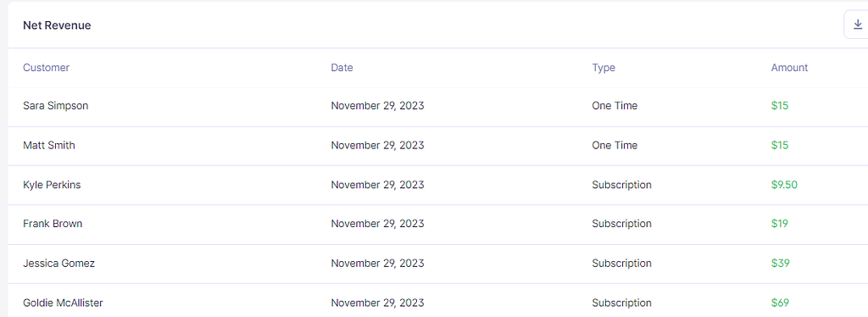Select the Customer column header
Viewport: 868px width, 317px height.
coord(46,68)
